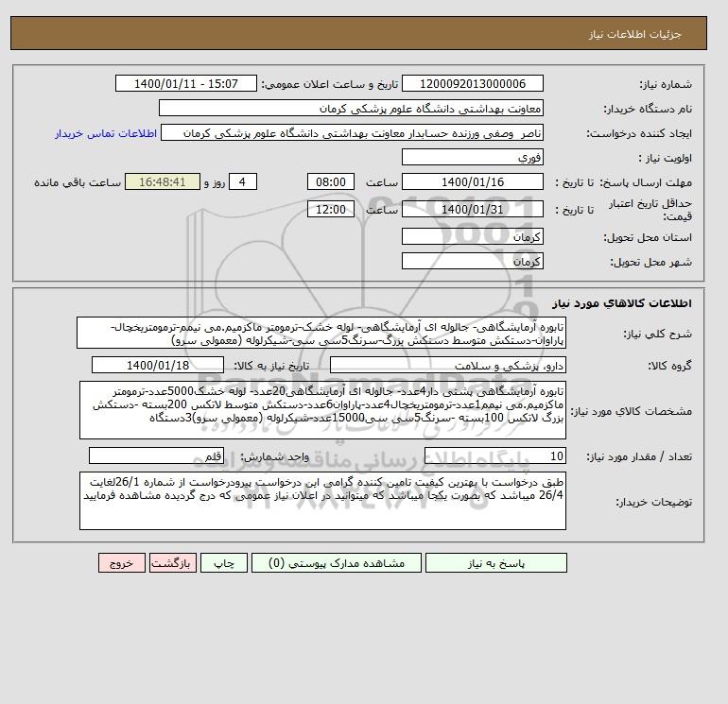Click the label واحد شمارش
Viewport: 728px width, 704px height.
click(274, 457)
